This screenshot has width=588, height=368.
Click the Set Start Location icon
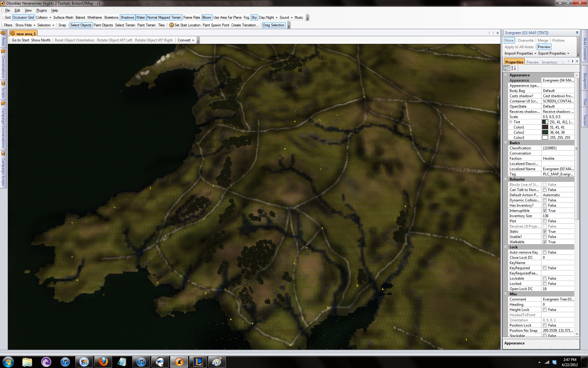coord(171,25)
